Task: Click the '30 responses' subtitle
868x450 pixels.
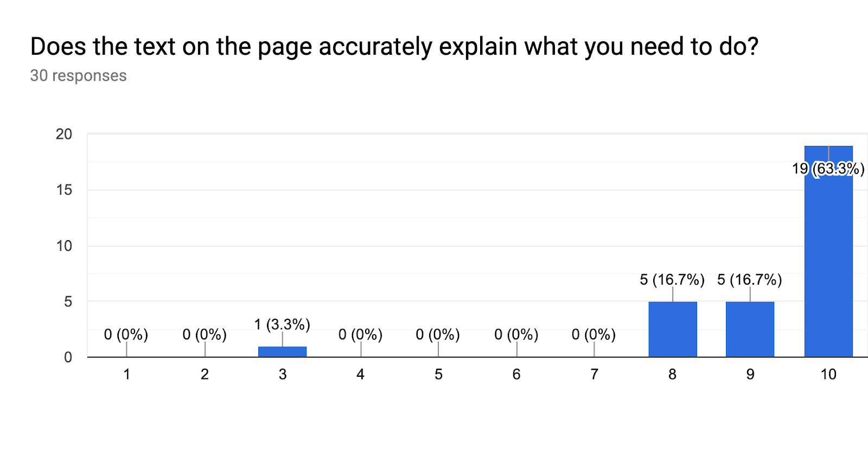Action: point(78,75)
